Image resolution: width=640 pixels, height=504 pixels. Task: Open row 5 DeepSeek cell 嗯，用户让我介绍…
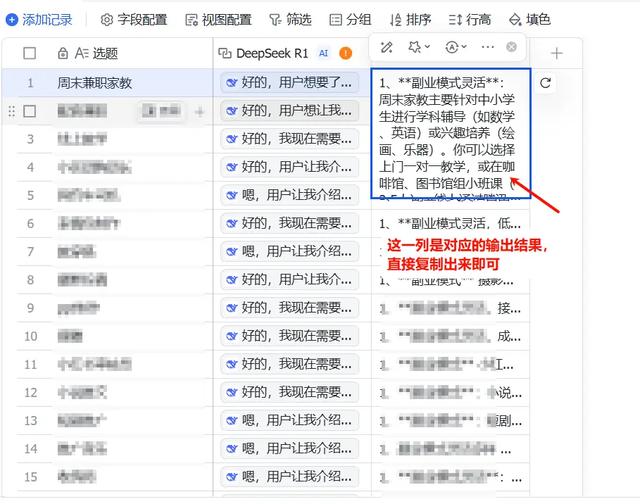tap(290, 195)
